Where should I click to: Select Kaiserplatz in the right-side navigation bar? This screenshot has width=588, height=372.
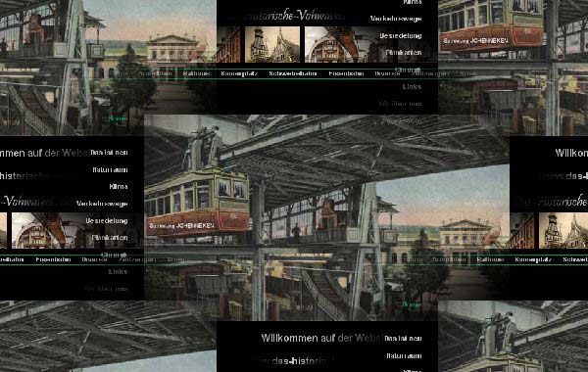point(533,259)
